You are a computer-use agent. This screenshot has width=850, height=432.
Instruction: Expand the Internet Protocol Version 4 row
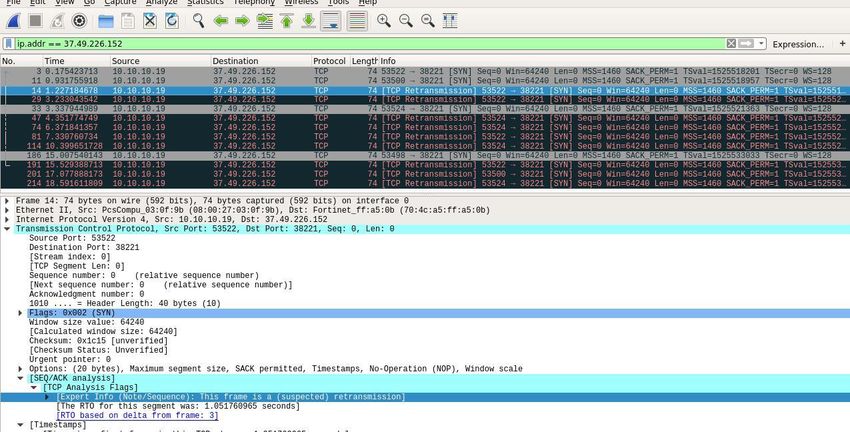[7, 220]
